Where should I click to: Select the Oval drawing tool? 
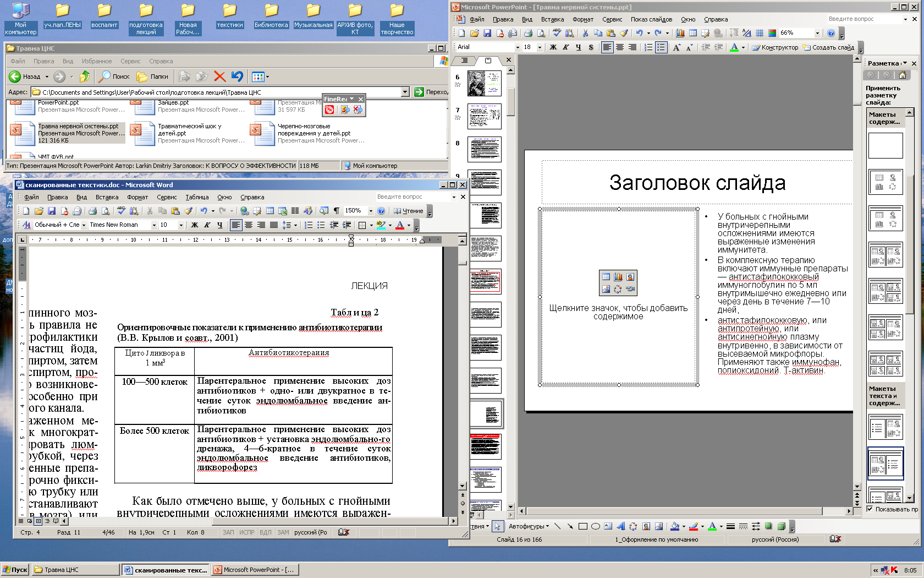click(595, 526)
